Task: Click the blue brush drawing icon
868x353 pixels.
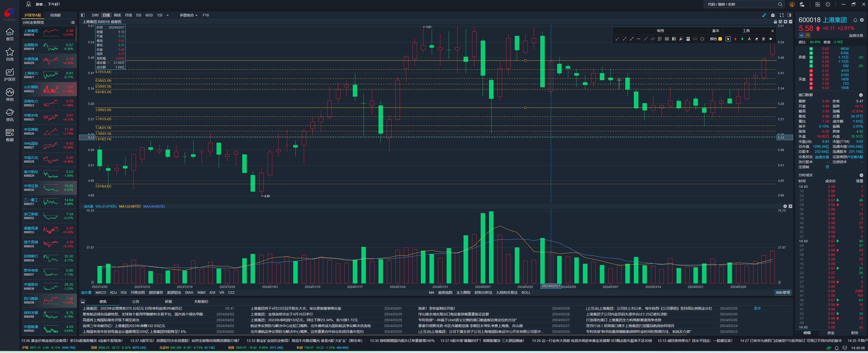Action: (764, 15)
